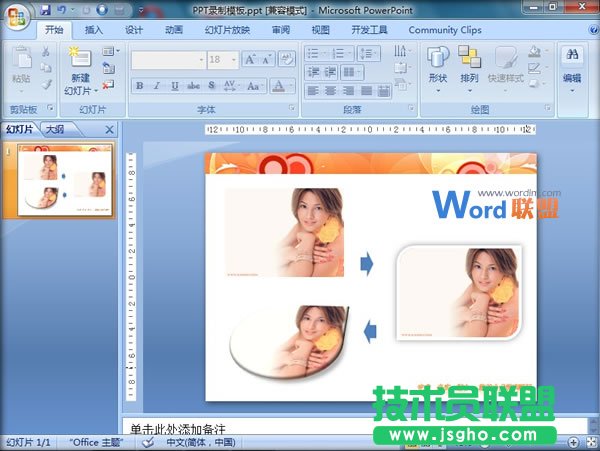Open Font group dialog launcher
600x451 pixels.
point(292,108)
